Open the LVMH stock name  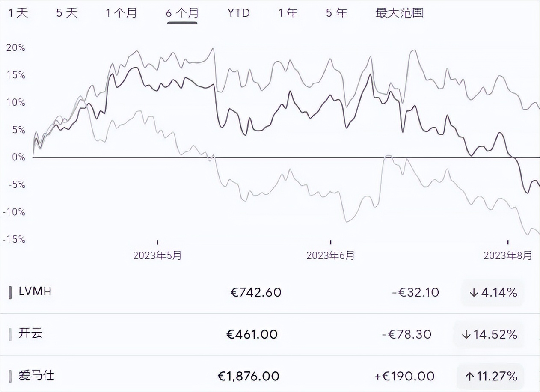pos(35,291)
